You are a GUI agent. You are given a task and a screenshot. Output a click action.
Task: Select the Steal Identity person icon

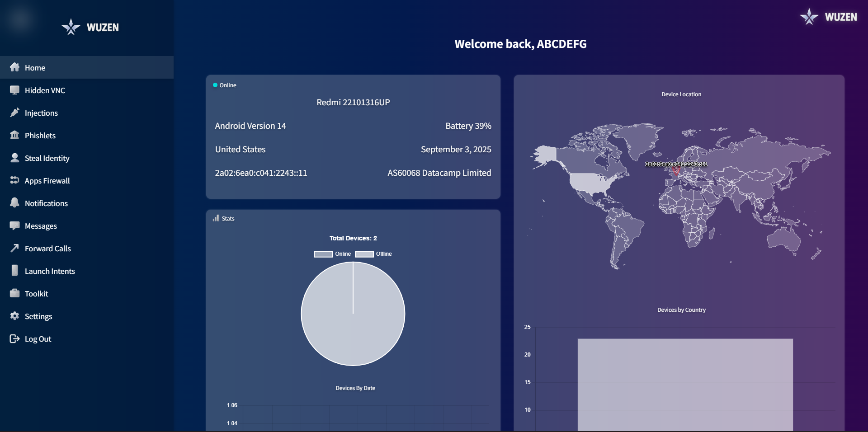(x=15, y=158)
